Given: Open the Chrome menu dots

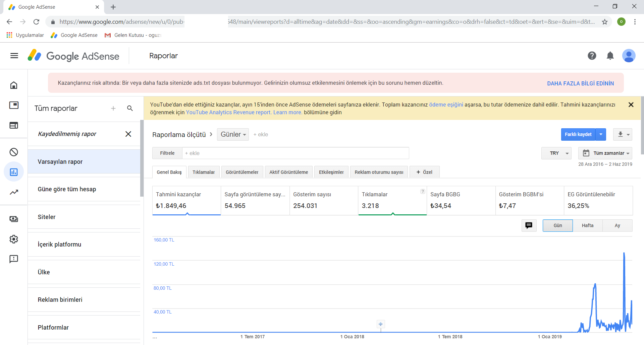Looking at the screenshot, I should pos(635,22).
